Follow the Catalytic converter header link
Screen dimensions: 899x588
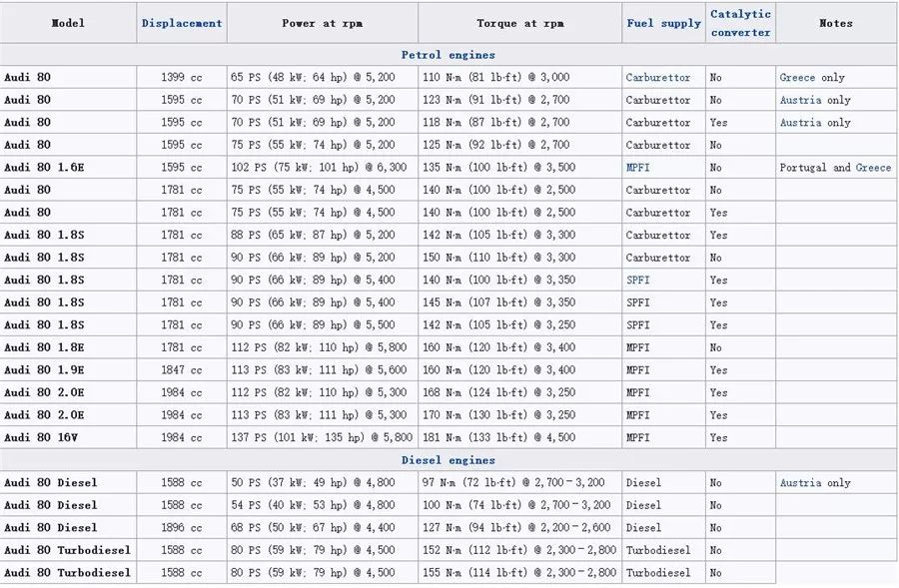[x=740, y=23]
